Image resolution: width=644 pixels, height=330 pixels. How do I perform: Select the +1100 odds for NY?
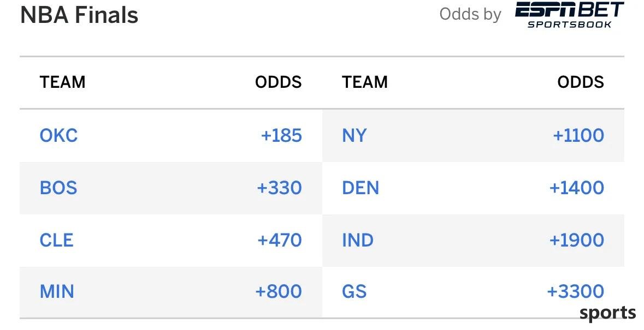tap(578, 136)
